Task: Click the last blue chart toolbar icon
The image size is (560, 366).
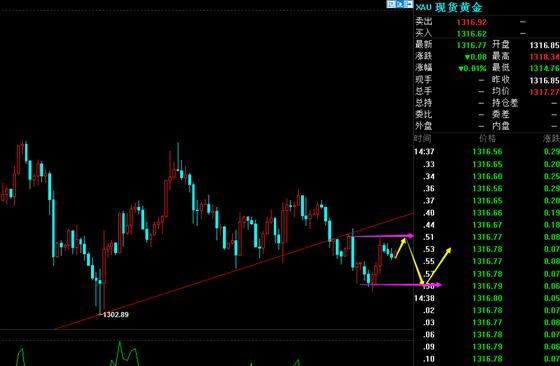Action: (409, 4)
